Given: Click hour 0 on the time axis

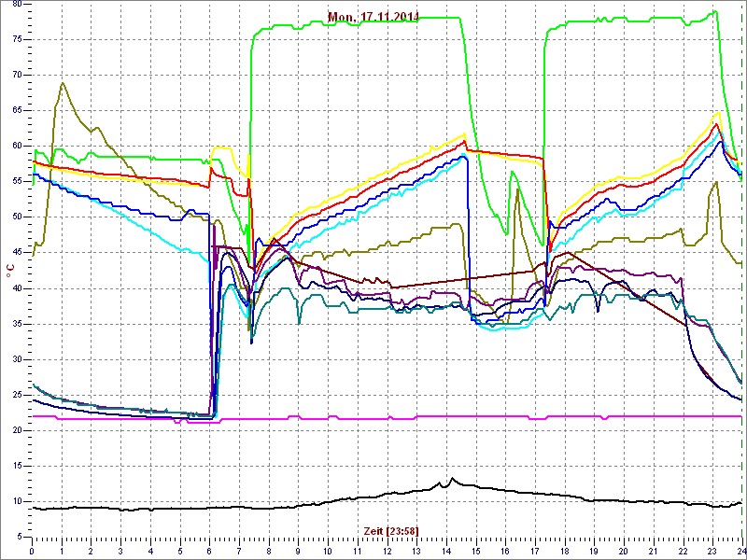Looking at the screenshot, I should [32, 551].
